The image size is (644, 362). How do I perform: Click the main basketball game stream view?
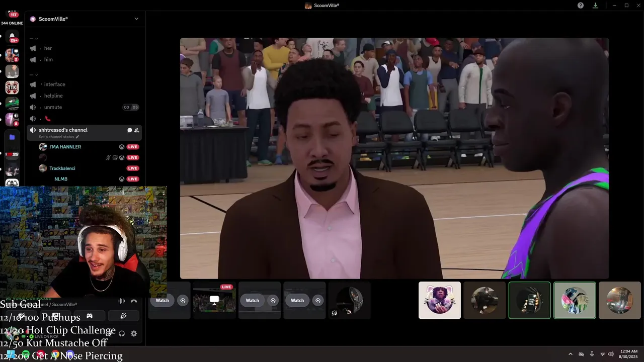(x=394, y=158)
